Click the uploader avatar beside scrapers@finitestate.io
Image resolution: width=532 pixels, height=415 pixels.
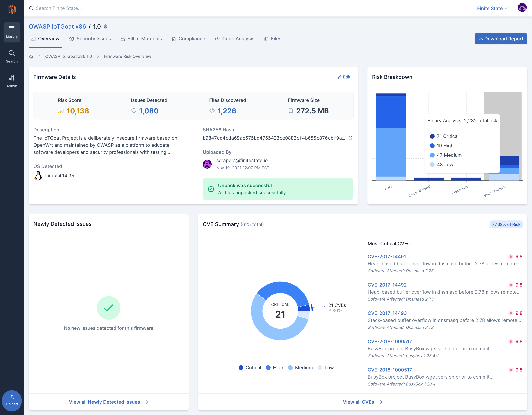point(207,164)
